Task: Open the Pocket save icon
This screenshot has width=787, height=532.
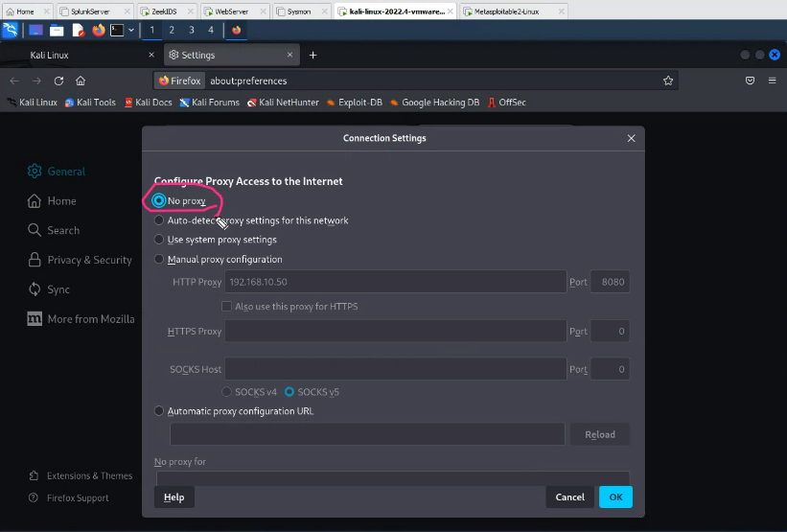Action: point(750,81)
